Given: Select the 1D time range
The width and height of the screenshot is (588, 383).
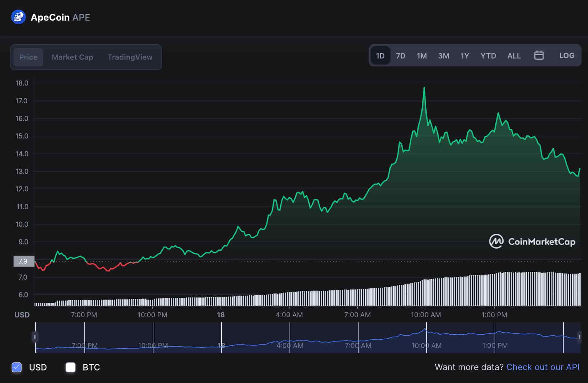Looking at the screenshot, I should pyautogui.click(x=380, y=56).
